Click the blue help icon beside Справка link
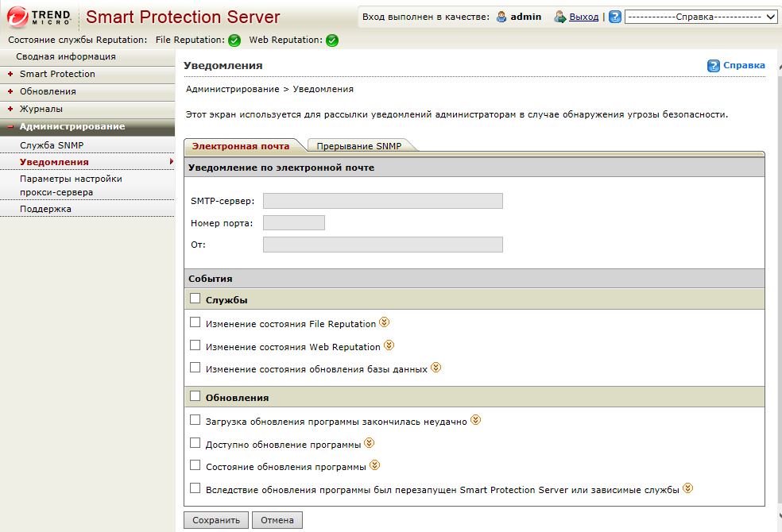The image size is (782, 532). [714, 66]
